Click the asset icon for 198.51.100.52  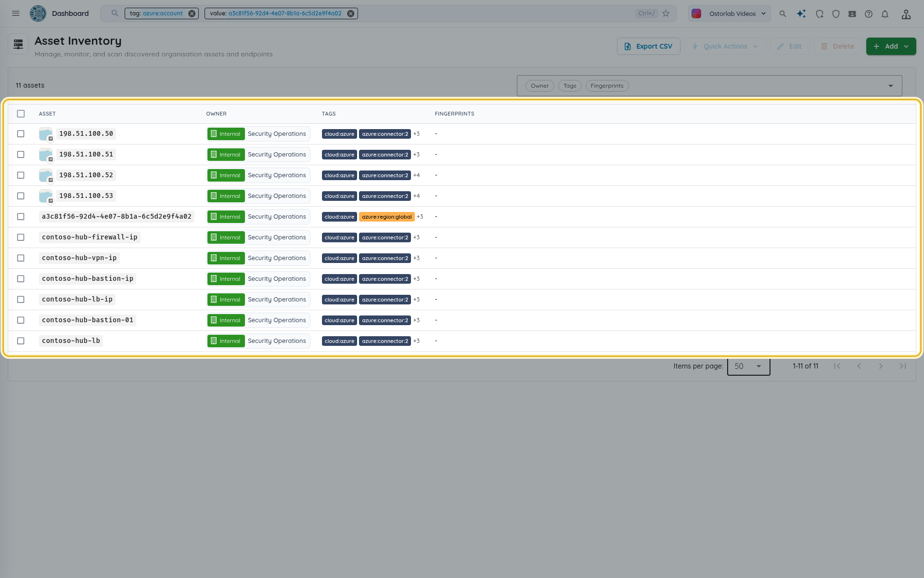click(46, 175)
